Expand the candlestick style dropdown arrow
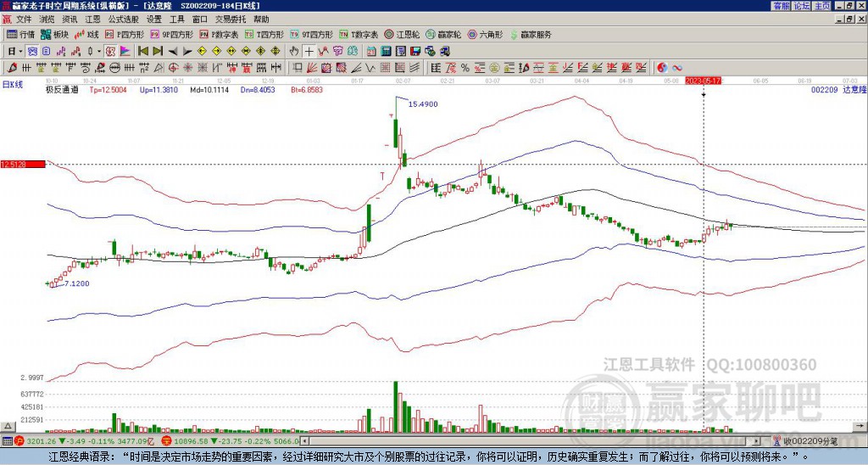 pyautogui.click(x=100, y=52)
